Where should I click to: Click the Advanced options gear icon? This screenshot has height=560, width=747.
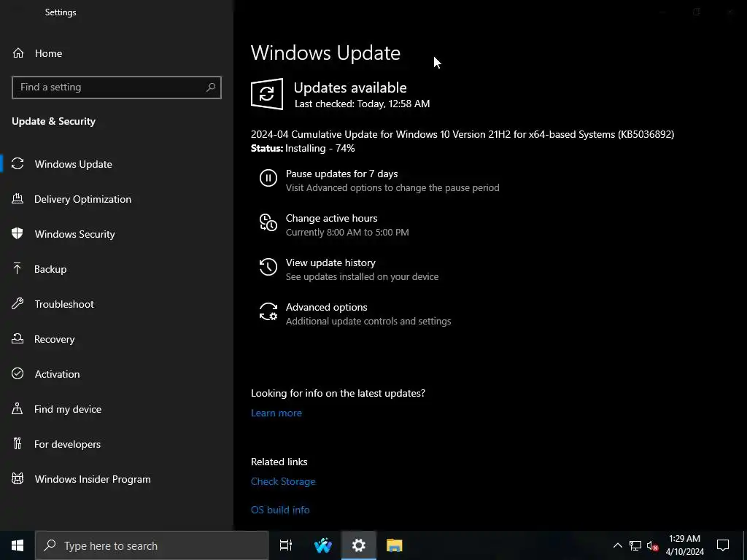click(x=268, y=311)
